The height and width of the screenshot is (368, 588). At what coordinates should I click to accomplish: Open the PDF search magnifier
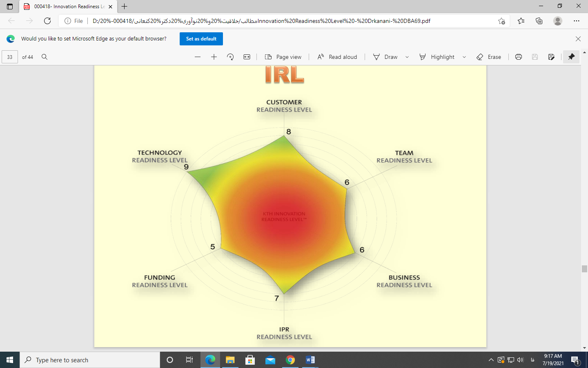click(45, 57)
